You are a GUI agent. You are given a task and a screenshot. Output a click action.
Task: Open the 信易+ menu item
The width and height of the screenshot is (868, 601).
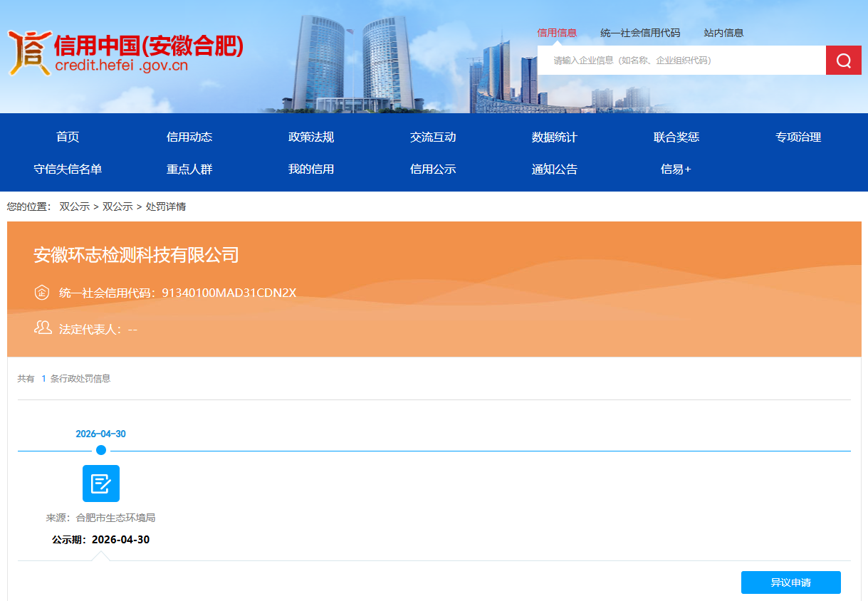click(676, 169)
